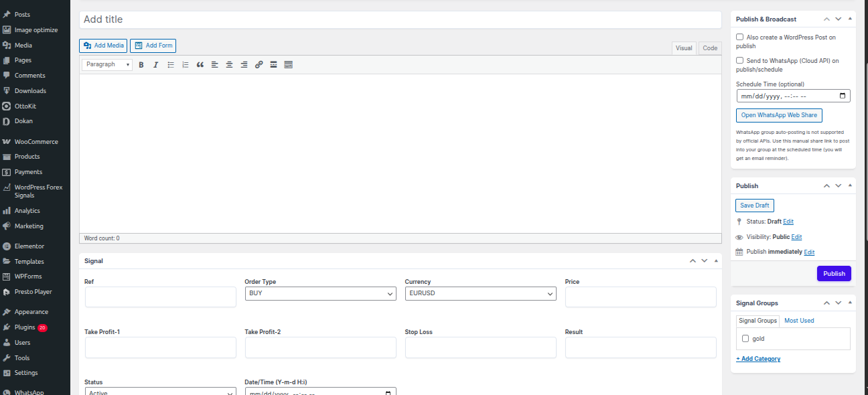This screenshot has width=868, height=395.
Task: Click the insert link icon
Action: point(259,65)
